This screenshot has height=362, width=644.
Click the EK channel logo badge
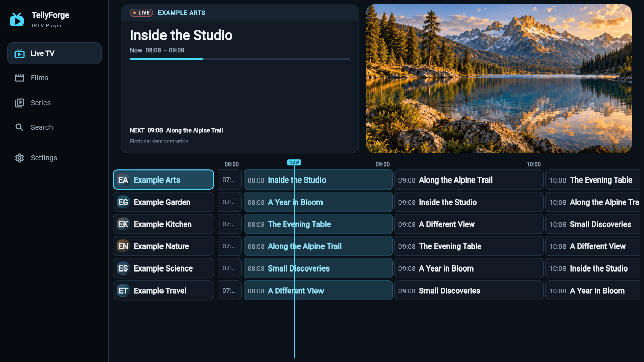point(123,224)
